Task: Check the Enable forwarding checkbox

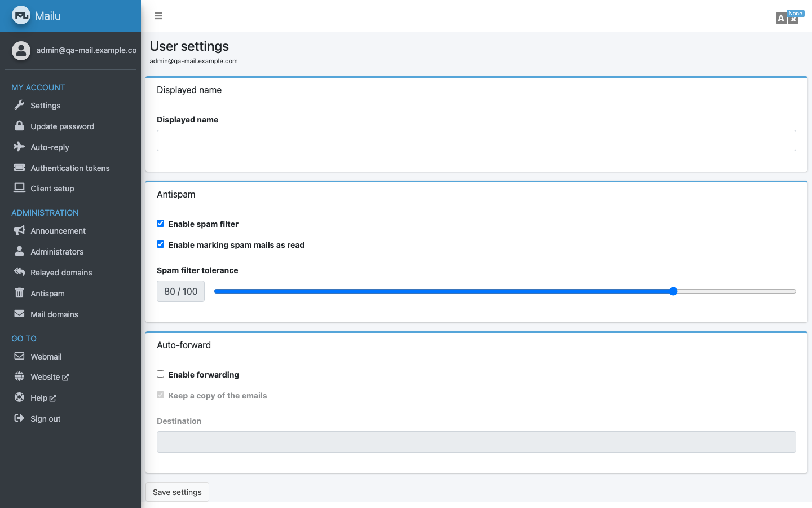Action: (161, 374)
